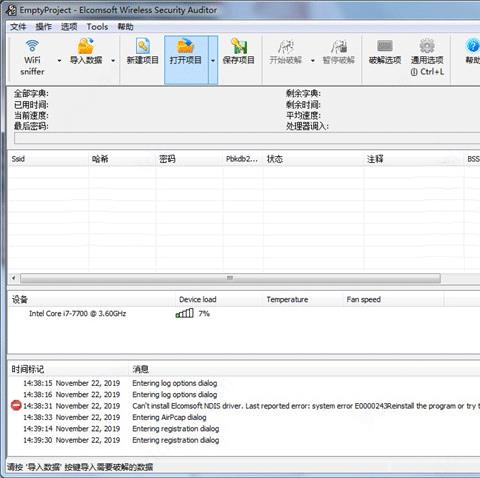Open the 操作 menu

coord(43,27)
